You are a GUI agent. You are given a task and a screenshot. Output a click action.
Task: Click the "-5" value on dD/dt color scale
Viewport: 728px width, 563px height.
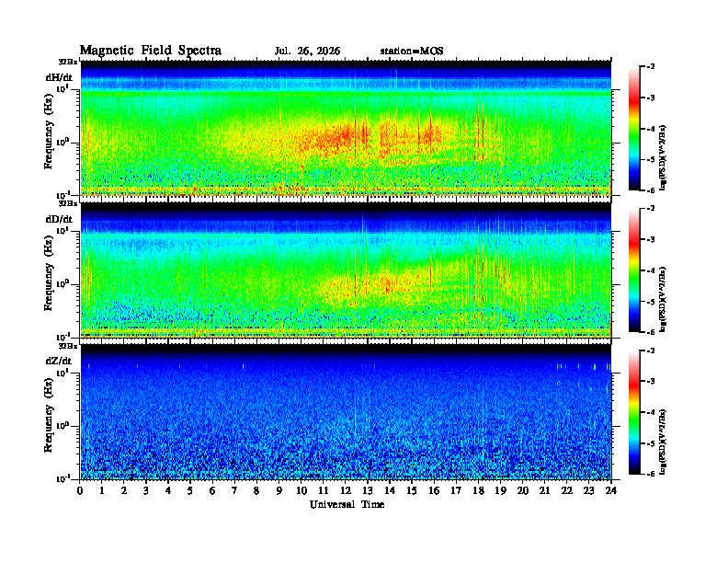click(x=651, y=302)
